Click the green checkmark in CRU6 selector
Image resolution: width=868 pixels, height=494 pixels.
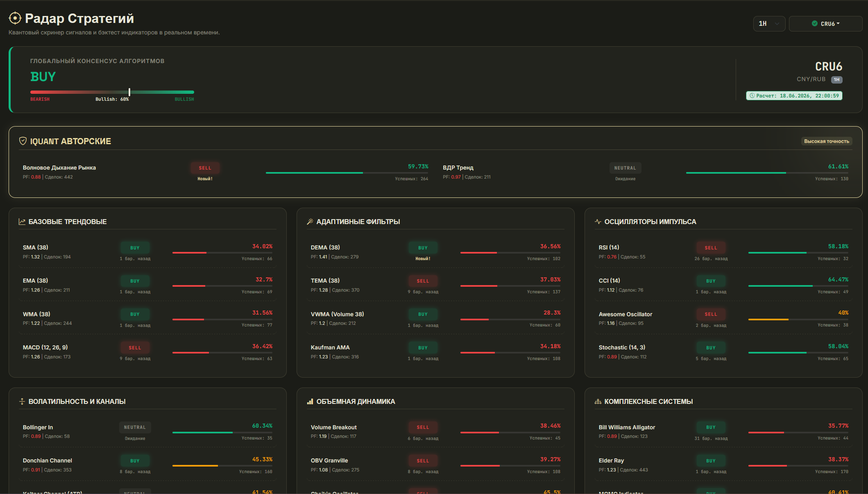click(x=815, y=24)
